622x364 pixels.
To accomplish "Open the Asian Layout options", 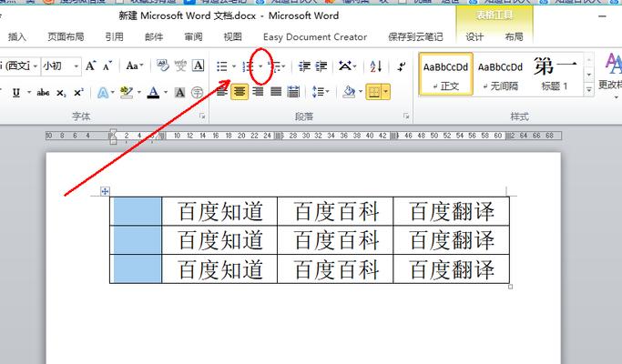I will click(x=347, y=66).
